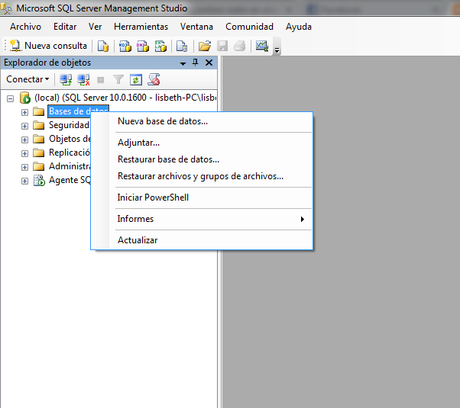Expand the Seguridad folder
This screenshot has width=460, height=408.
[25, 126]
